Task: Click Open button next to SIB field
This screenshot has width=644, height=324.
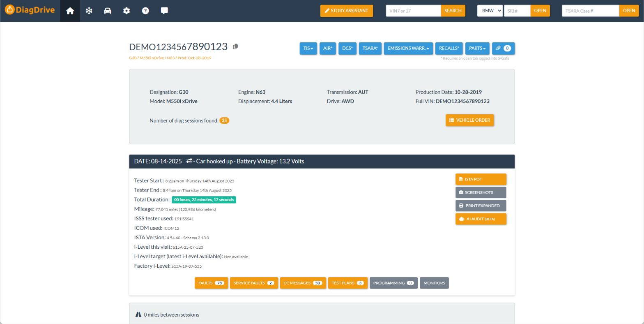Action: (540, 11)
